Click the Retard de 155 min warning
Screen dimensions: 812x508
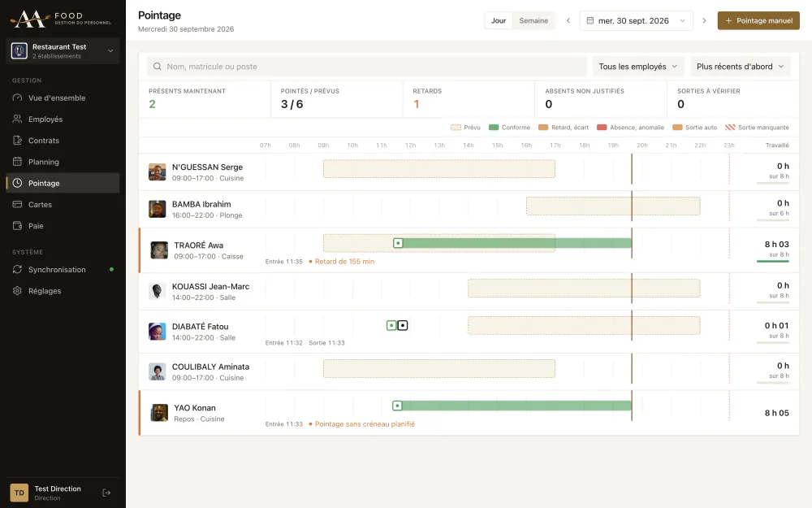pyautogui.click(x=342, y=262)
